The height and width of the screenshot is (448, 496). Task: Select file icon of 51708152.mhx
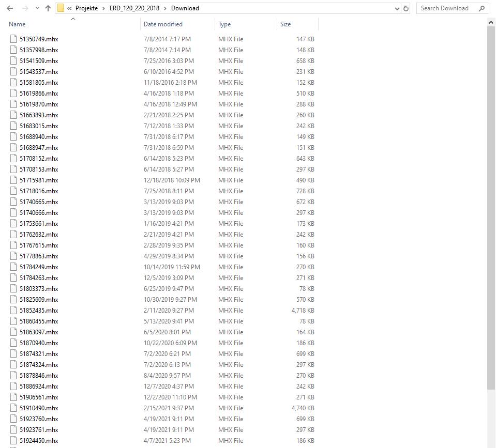pos(13,158)
